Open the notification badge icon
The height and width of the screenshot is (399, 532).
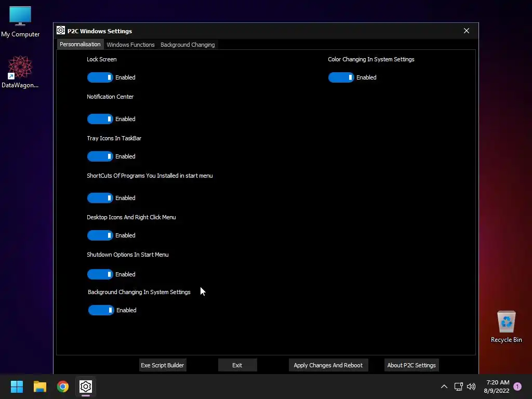[517, 387]
